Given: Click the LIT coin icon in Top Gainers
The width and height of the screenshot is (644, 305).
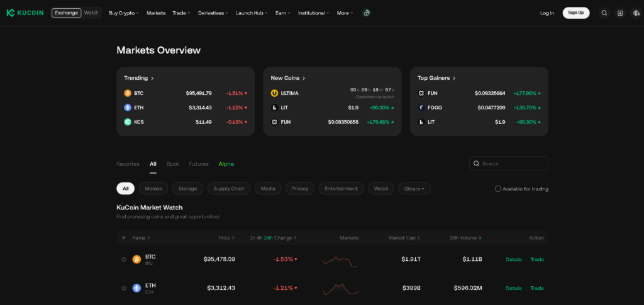Looking at the screenshot, I should point(421,122).
